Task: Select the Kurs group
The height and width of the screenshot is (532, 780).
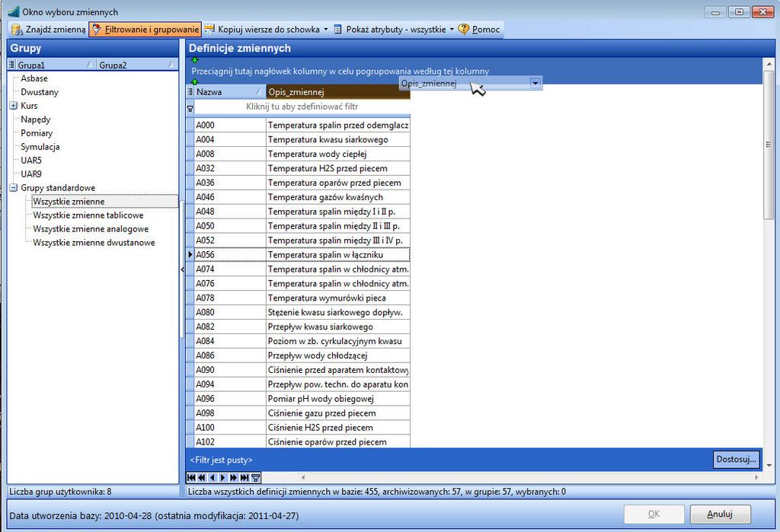Action: 29,105
